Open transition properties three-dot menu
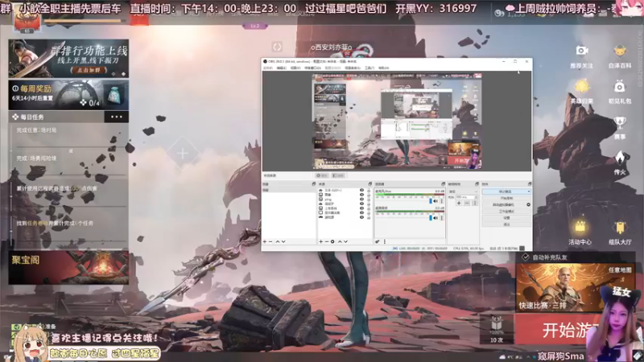644x362 pixels. click(x=475, y=204)
